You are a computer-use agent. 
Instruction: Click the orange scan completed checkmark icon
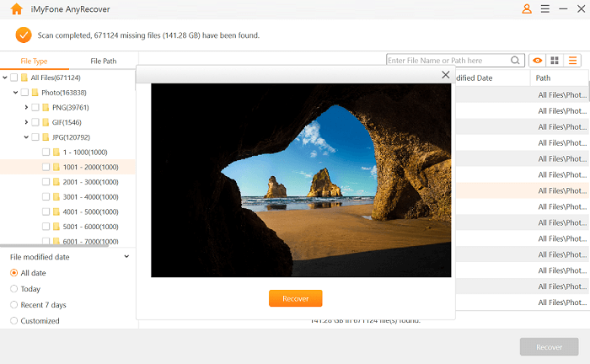pyautogui.click(x=24, y=35)
